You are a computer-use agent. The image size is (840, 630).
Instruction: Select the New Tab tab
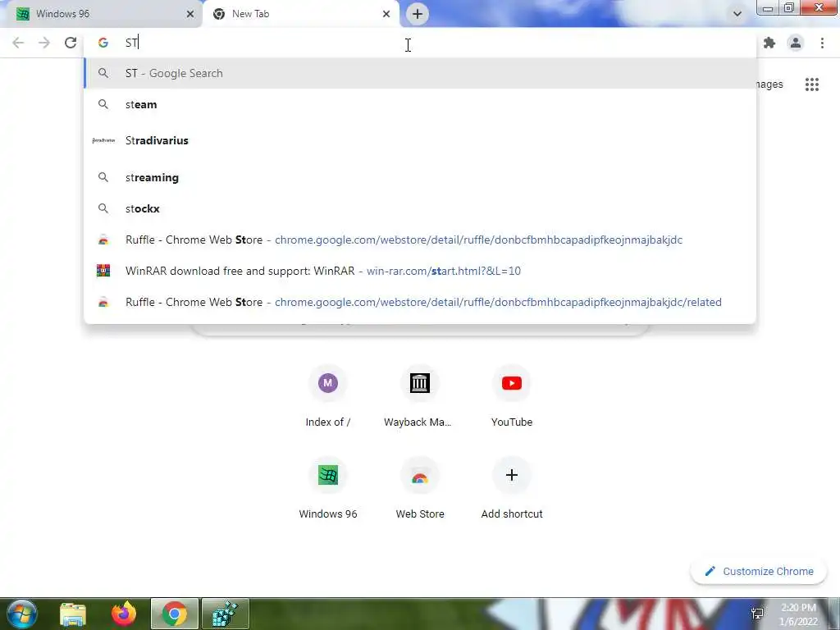[x=300, y=14]
